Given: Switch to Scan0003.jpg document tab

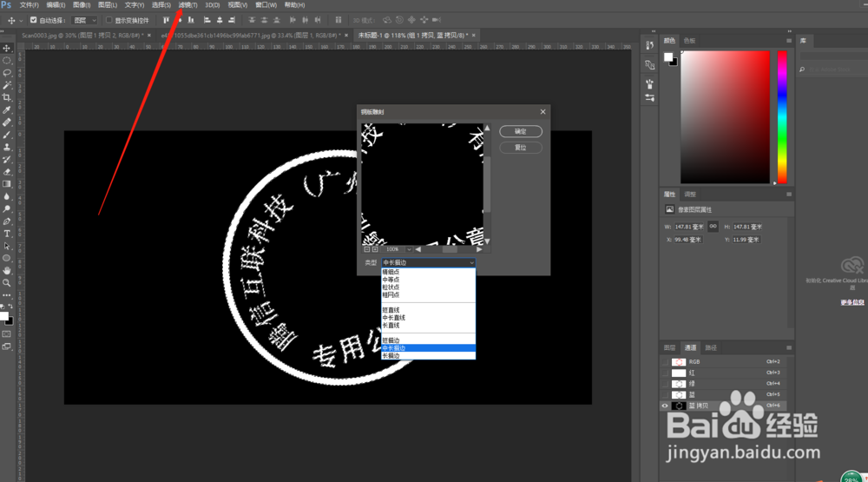Looking at the screenshot, I should point(82,36).
